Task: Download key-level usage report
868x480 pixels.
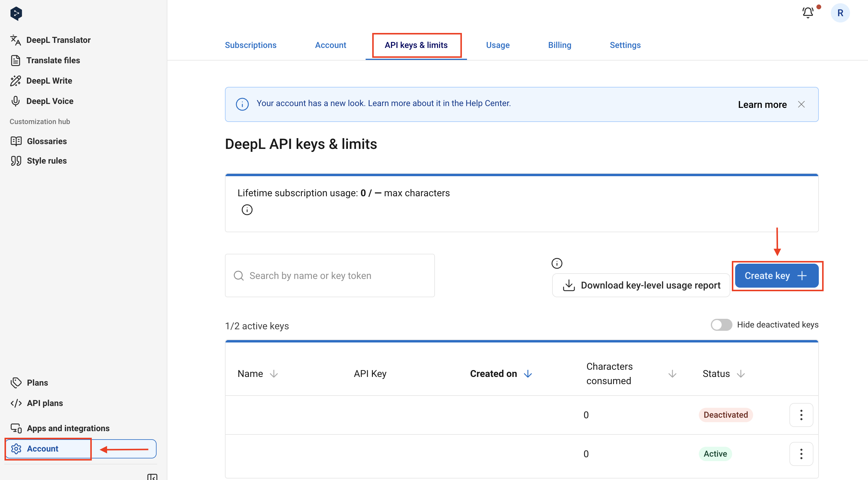Action: [x=641, y=285]
